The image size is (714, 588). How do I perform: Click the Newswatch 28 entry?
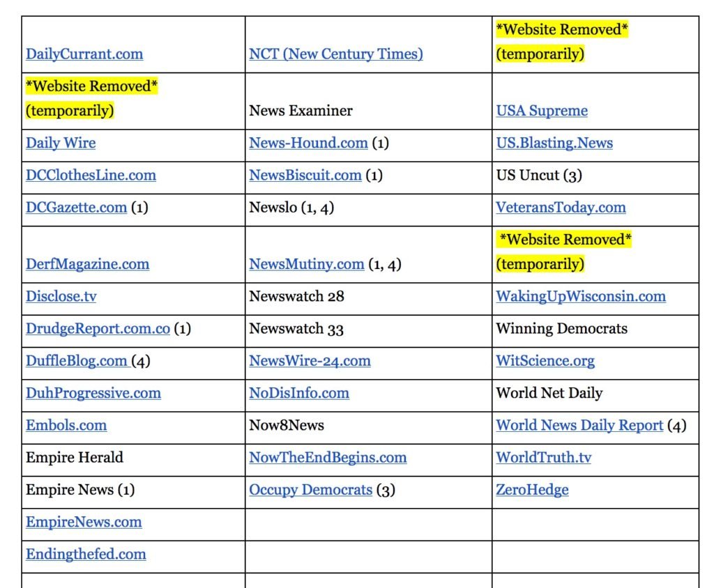click(296, 296)
